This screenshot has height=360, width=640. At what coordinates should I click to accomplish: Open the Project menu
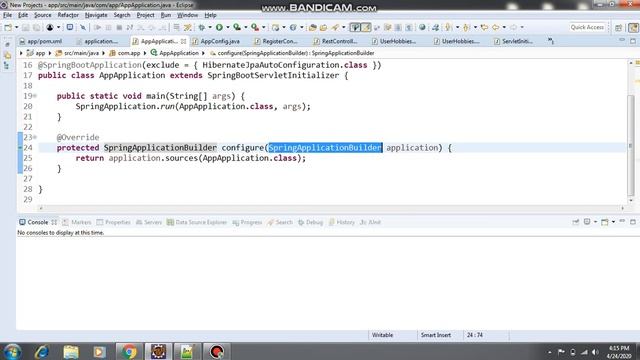tap(145, 15)
